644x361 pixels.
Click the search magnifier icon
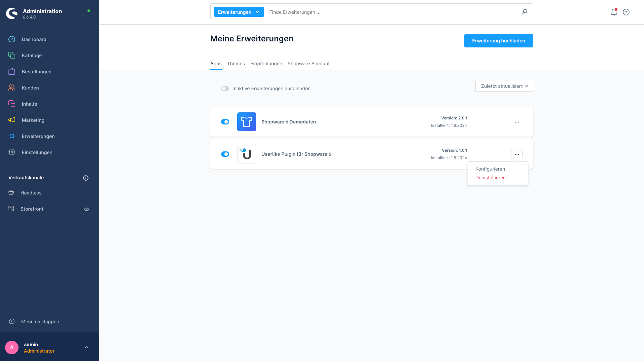(525, 12)
